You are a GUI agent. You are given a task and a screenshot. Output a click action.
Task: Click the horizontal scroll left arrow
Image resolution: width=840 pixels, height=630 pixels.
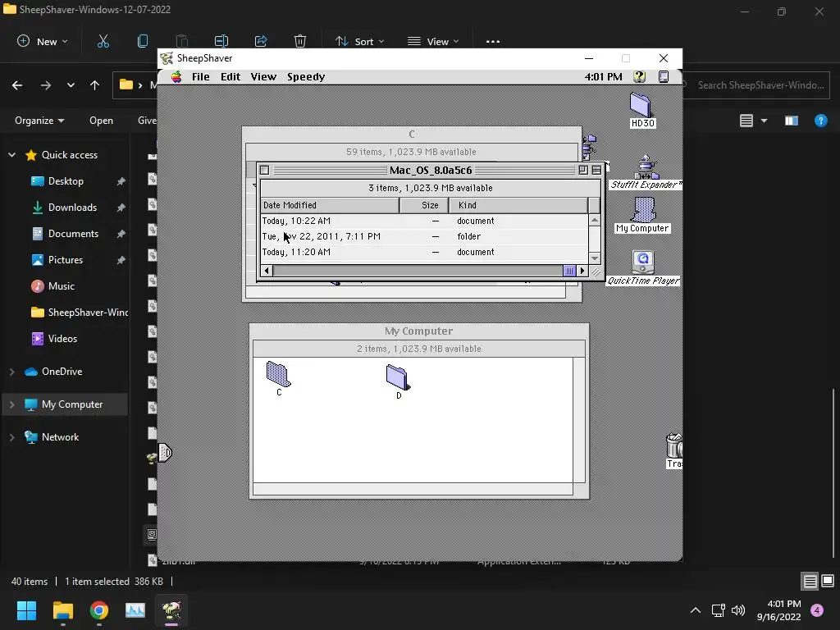click(267, 271)
